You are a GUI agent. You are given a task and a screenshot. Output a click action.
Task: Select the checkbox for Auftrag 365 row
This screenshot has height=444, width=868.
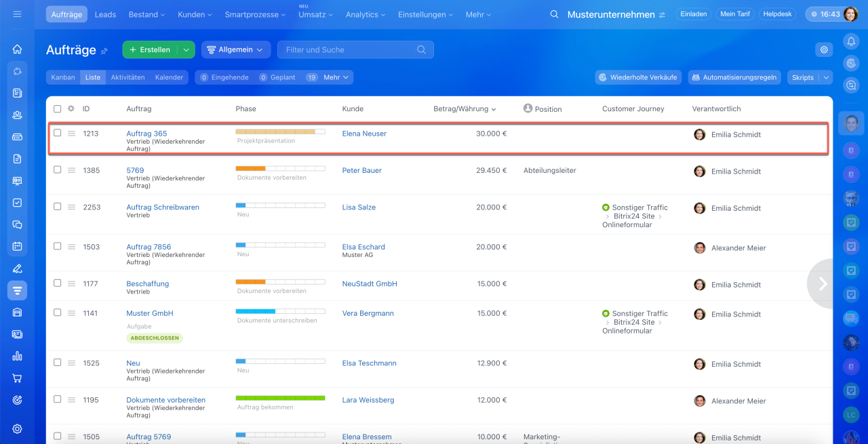[x=58, y=134]
